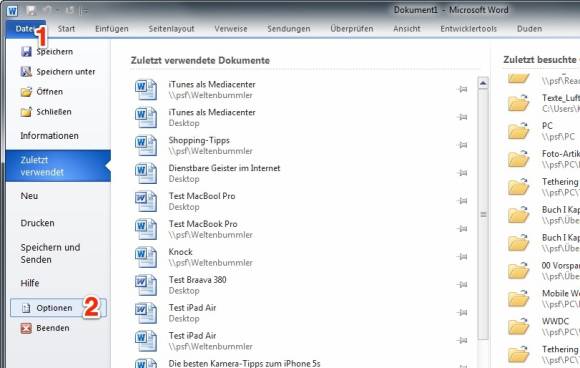Click the Speichern disk icon
The height and width of the screenshot is (368, 580).
(26, 51)
